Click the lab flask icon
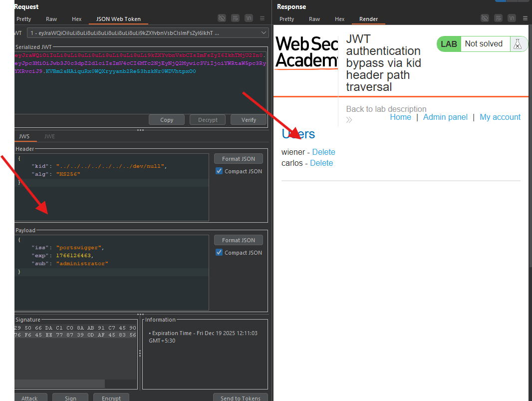Screen dimensions: 532x401 pyautogui.click(x=518, y=44)
